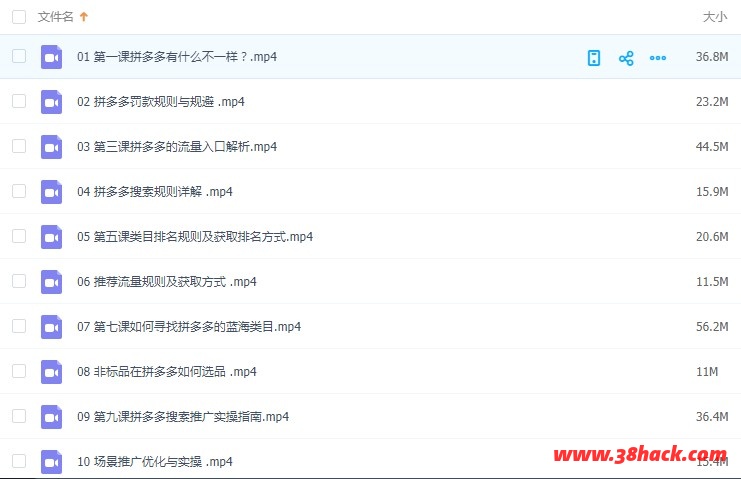Check the box for 10 场景推广优化与实操

tap(19, 461)
